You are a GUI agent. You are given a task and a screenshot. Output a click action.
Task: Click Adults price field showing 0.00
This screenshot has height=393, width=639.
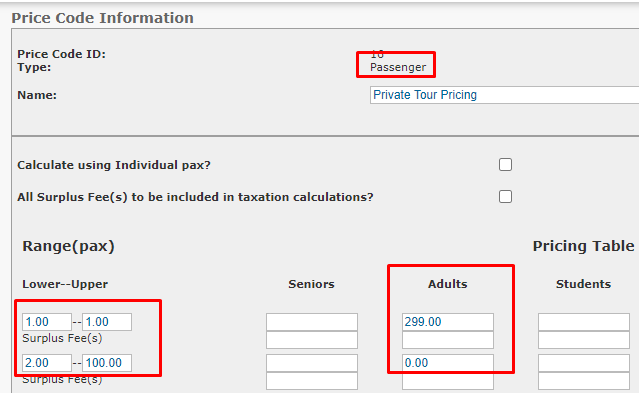[x=447, y=363]
